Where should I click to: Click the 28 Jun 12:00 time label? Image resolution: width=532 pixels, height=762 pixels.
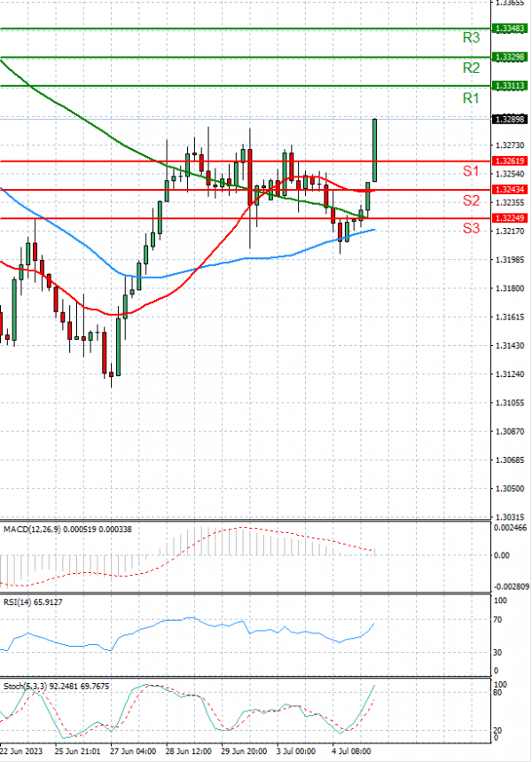pyautogui.click(x=188, y=751)
